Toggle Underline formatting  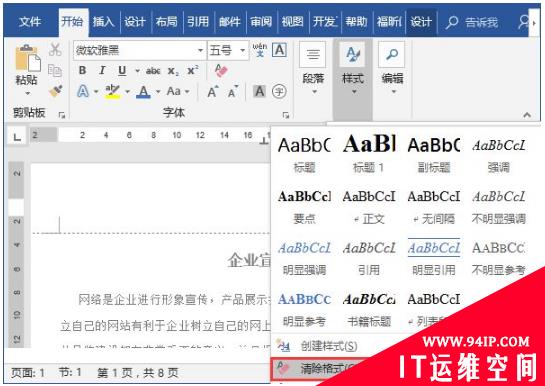122,71
